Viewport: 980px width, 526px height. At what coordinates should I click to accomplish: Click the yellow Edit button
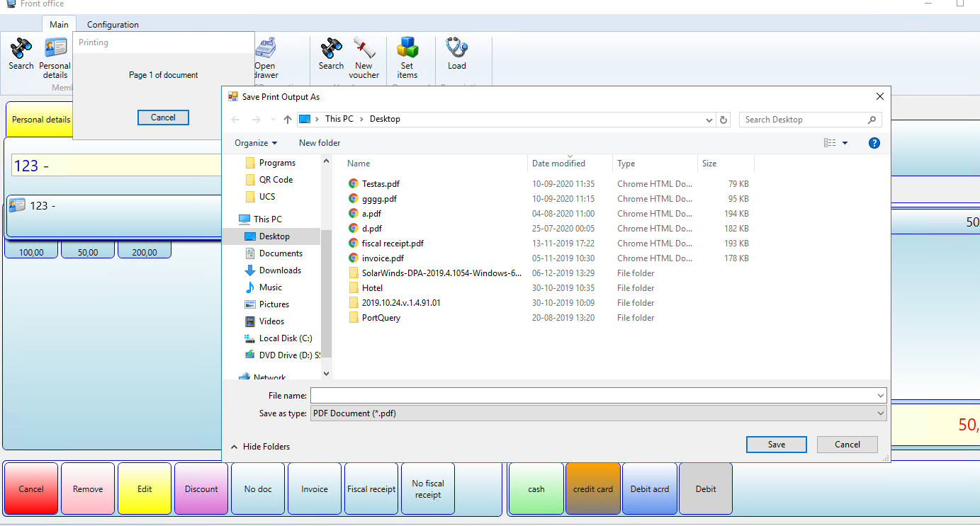click(x=145, y=489)
